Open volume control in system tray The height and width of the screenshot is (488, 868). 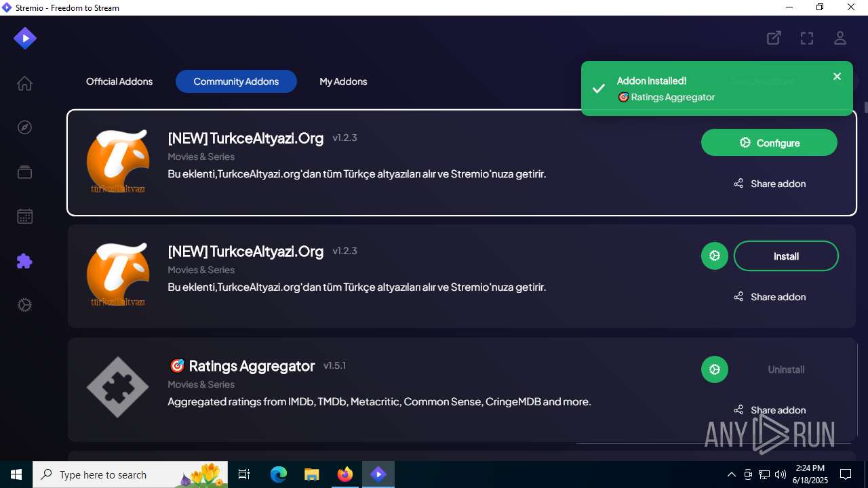coord(781,474)
